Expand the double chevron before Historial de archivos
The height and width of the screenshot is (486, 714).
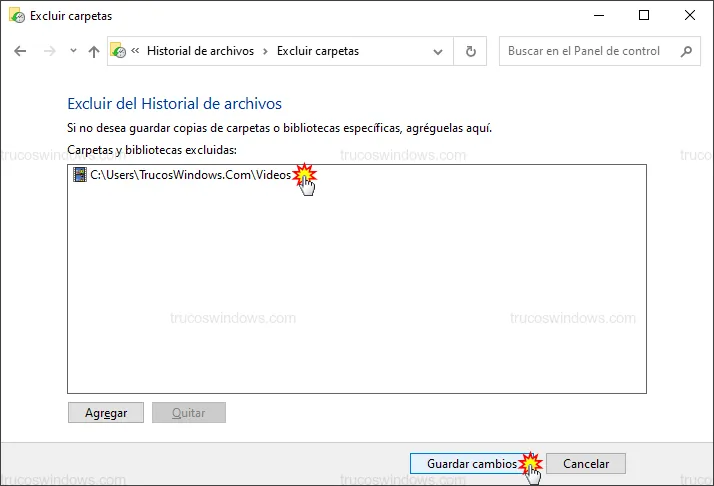pyautogui.click(x=135, y=51)
